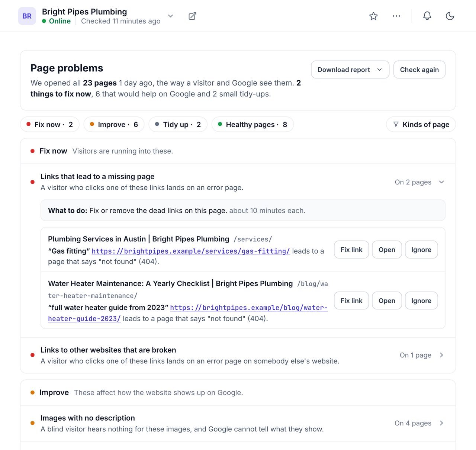476x450 pixels.
Task: Filter by Healthy pages chip
Action: (253, 124)
